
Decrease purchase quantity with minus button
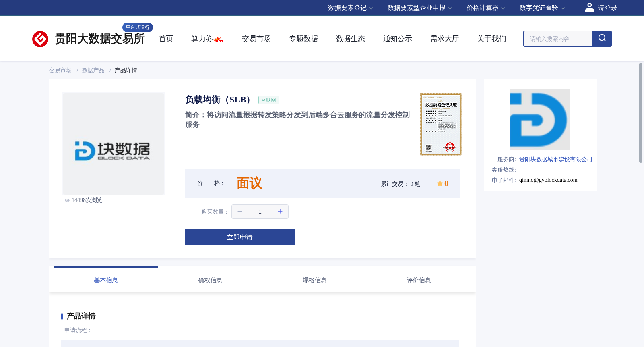[240, 212]
